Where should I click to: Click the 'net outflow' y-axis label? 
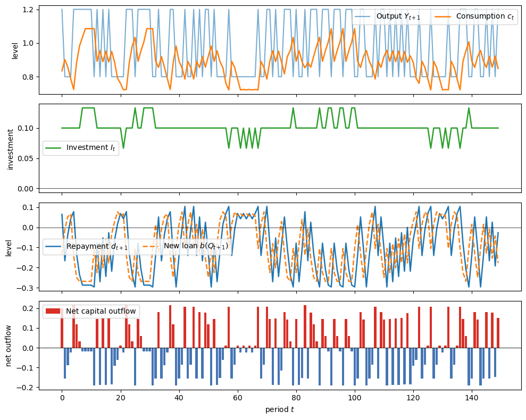[9, 346]
